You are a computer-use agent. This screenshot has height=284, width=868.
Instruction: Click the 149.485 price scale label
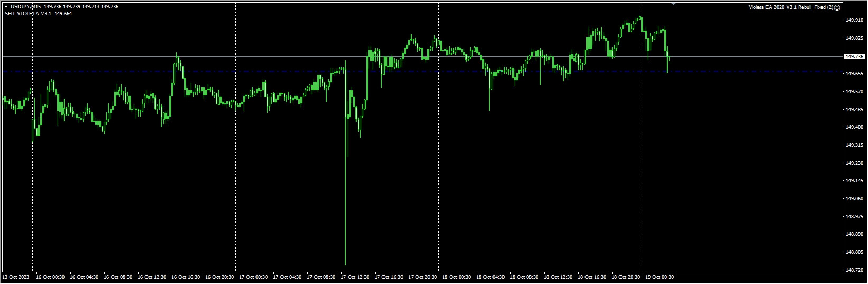pyautogui.click(x=855, y=110)
